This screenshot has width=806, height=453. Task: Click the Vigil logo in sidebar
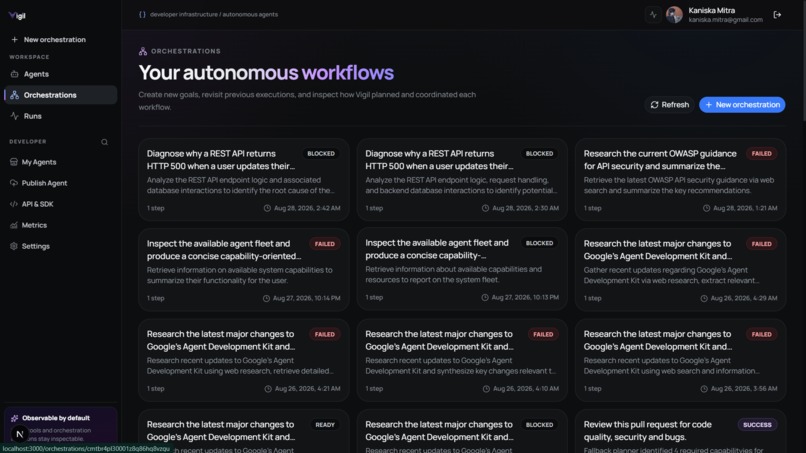point(17,15)
